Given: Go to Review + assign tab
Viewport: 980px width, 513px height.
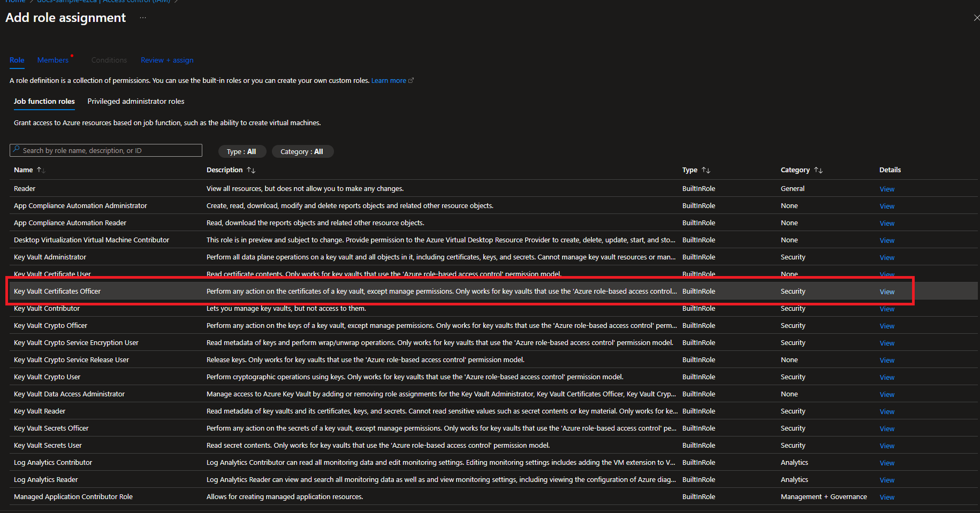Looking at the screenshot, I should point(167,60).
